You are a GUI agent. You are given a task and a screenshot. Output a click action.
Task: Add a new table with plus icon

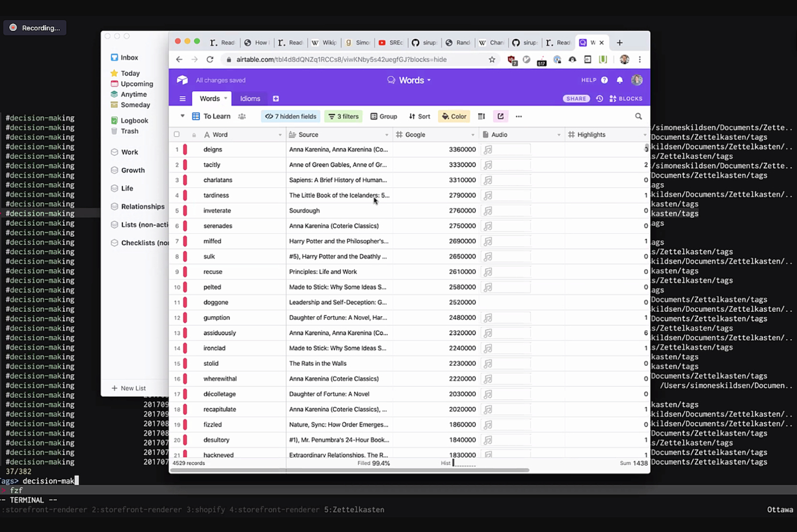click(276, 98)
